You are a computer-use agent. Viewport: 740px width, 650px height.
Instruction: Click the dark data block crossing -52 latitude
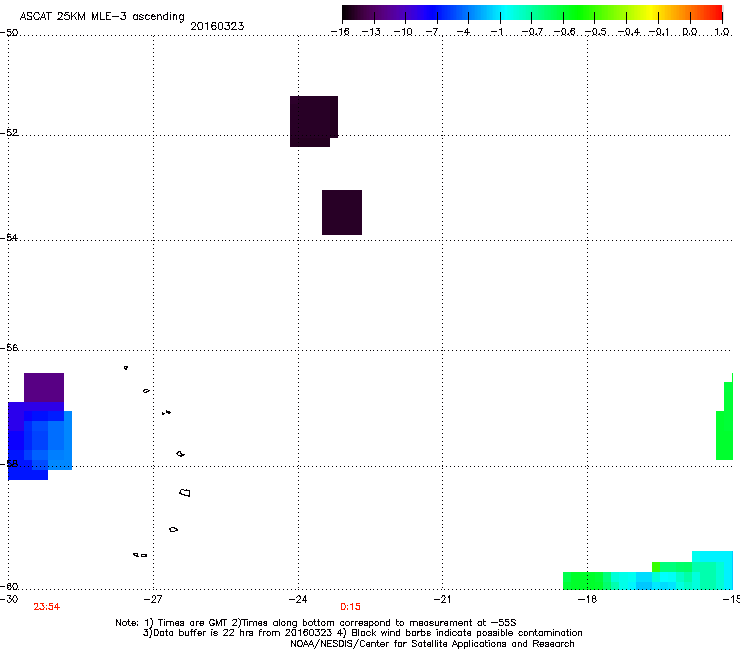click(x=313, y=121)
